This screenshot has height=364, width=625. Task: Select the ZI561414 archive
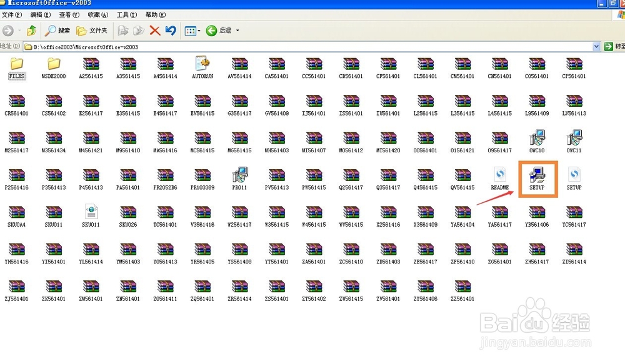574,253
